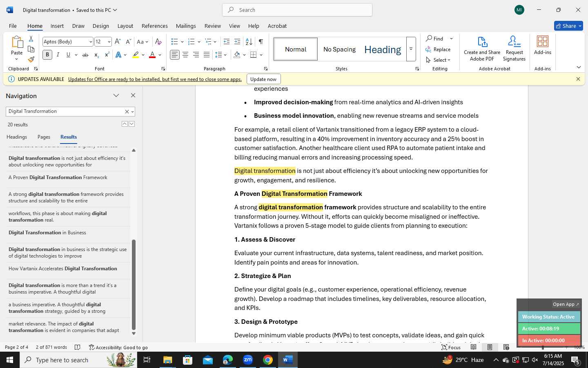This screenshot has height=368, width=588.
Task: Click Request Signatures icon
Action: [x=514, y=48]
